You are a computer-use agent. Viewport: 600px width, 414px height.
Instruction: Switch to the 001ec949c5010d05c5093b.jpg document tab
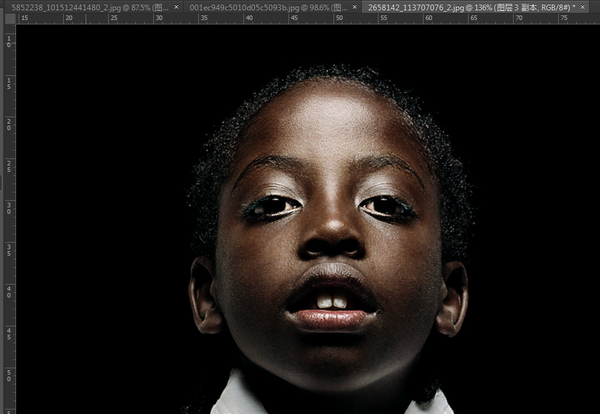[268, 7]
